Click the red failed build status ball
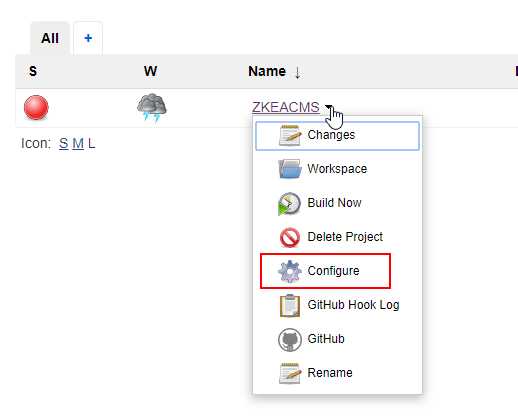Viewport: 518px width, 419px height. 36,107
